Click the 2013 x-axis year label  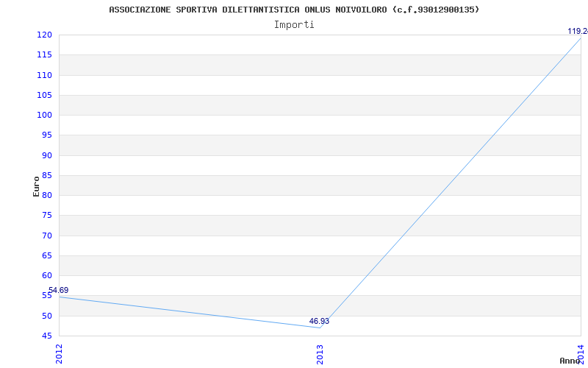coord(320,354)
